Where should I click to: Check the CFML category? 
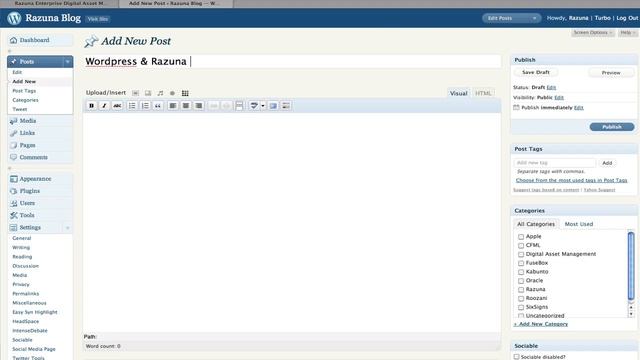(x=521, y=246)
